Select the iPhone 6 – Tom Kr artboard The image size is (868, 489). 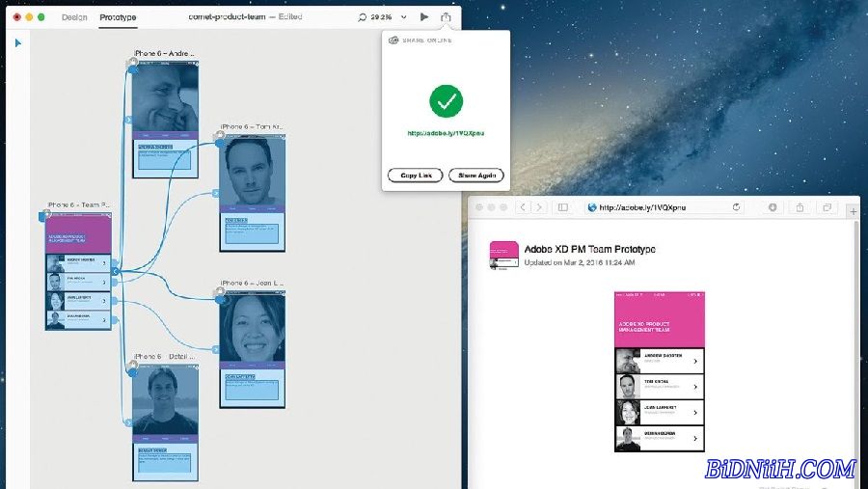(x=253, y=193)
